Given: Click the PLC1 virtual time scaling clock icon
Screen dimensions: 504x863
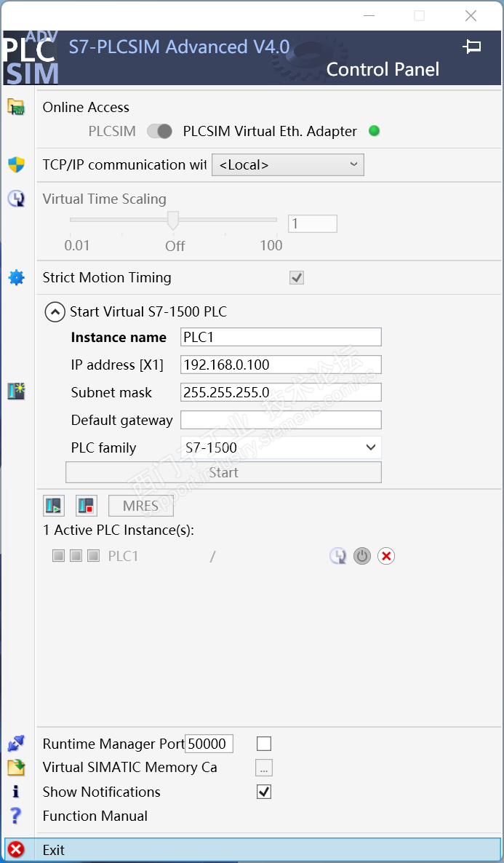Looking at the screenshot, I should 338,556.
